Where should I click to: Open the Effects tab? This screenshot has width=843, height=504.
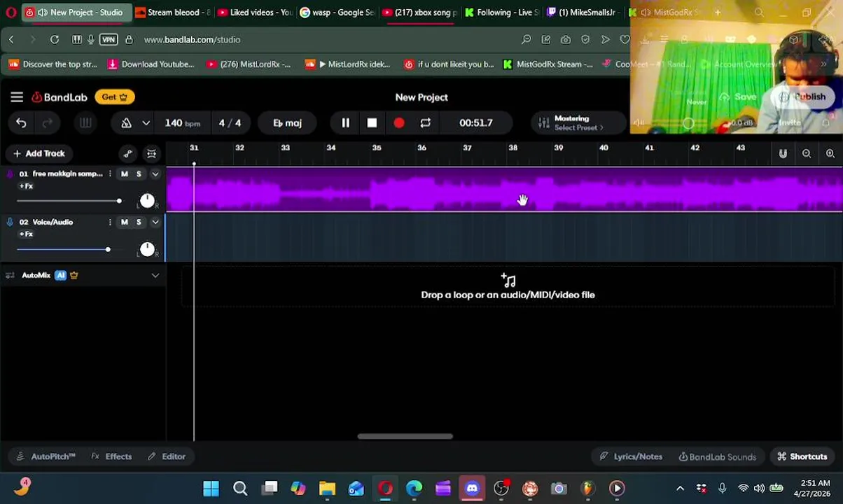tap(111, 457)
